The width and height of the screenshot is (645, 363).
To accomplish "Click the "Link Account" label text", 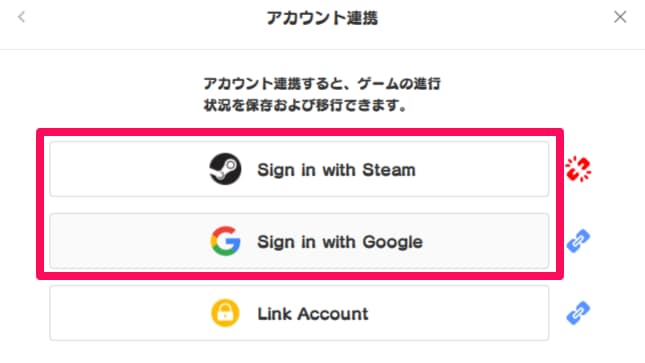I will click(x=313, y=314).
